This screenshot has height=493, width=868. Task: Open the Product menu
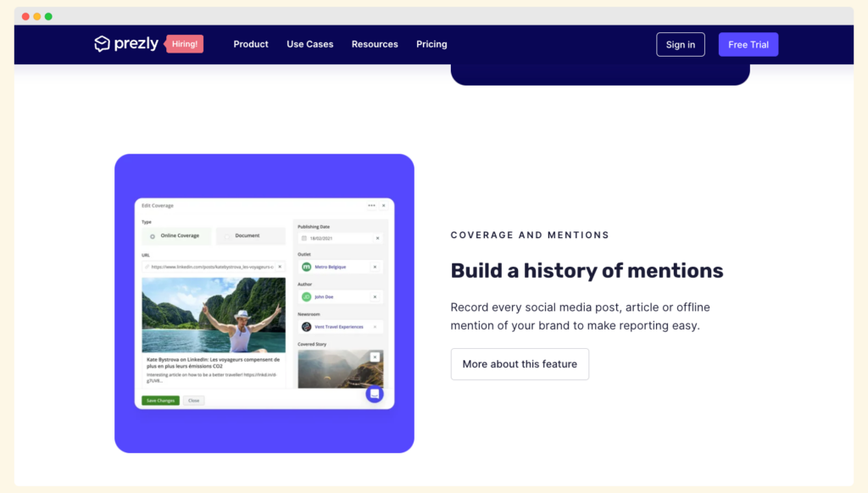pos(251,44)
